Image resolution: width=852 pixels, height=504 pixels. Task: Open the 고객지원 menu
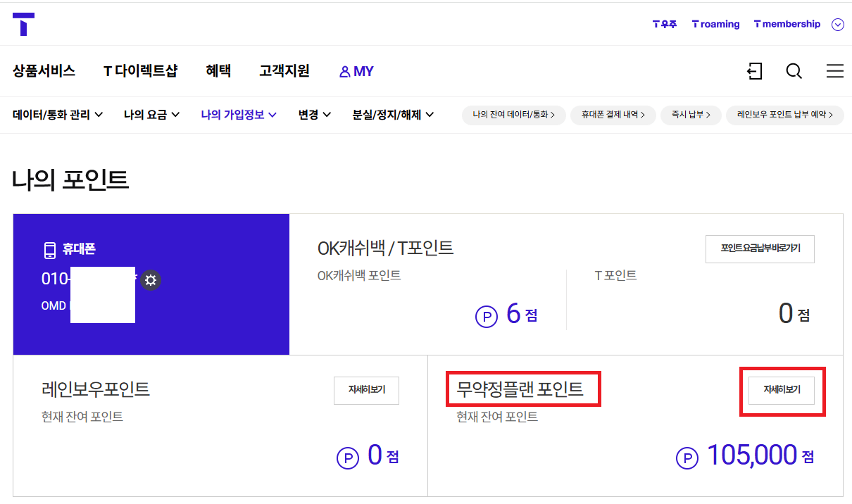(284, 71)
